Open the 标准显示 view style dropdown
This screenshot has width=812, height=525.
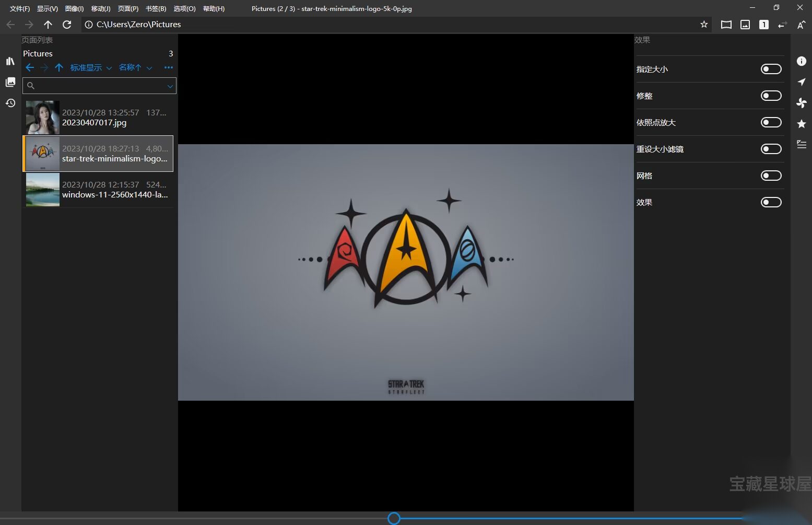point(91,67)
